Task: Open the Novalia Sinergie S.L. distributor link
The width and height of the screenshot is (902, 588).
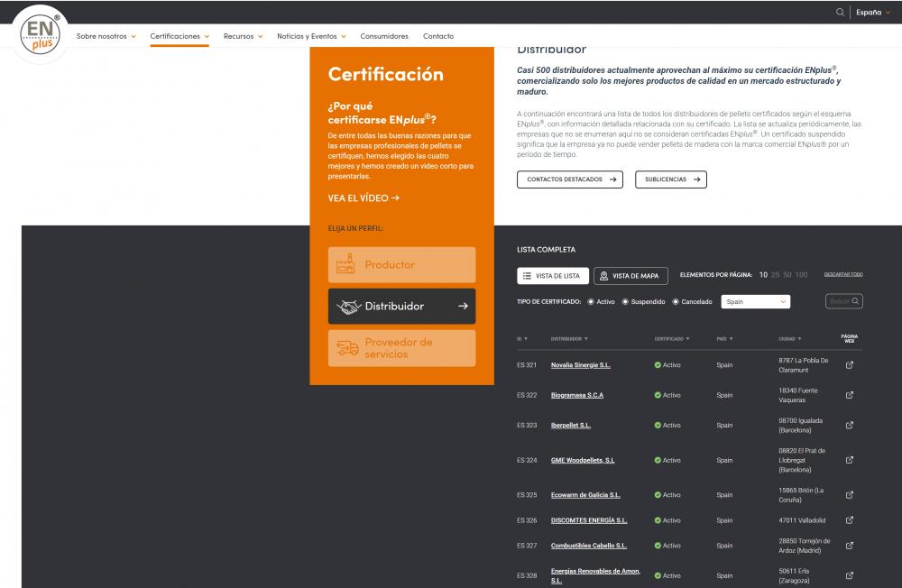Action: pos(580,364)
